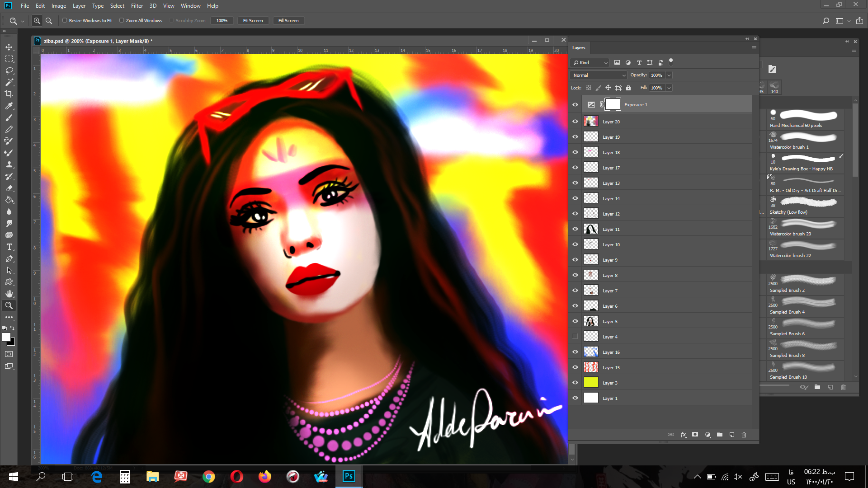
Task: Click the Fill Screen button
Action: pos(288,21)
